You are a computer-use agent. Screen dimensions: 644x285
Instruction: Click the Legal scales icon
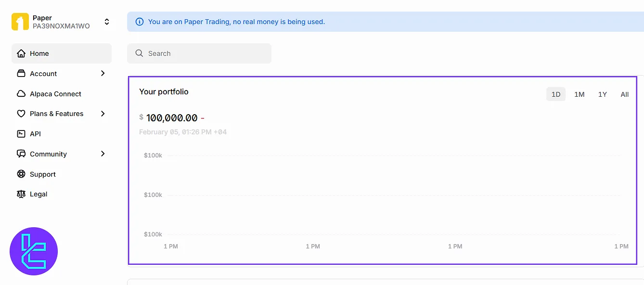(21, 194)
